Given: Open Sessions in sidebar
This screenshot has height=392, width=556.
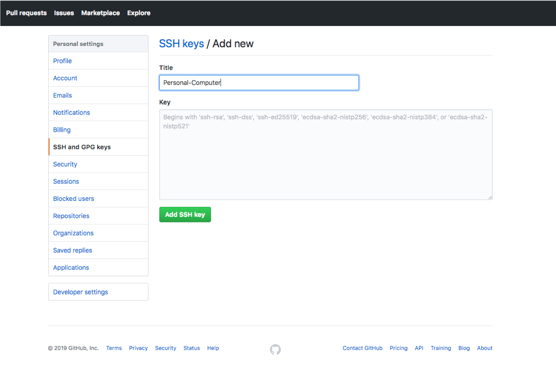Looking at the screenshot, I should (98, 181).
